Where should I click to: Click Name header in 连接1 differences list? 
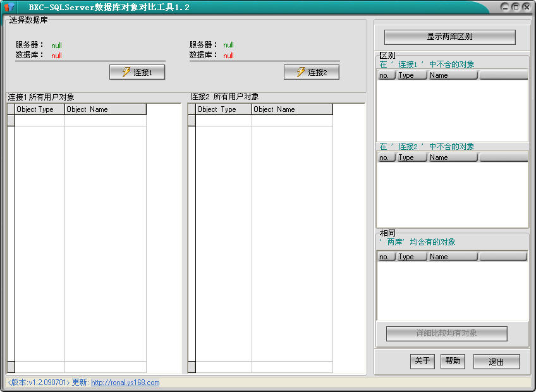453,75
